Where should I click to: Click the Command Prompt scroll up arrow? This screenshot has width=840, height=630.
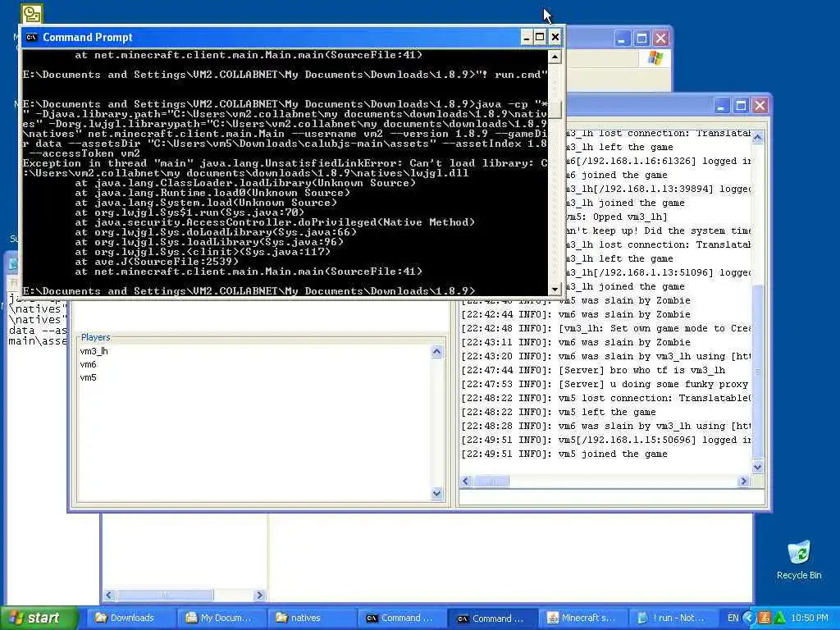[x=555, y=57]
